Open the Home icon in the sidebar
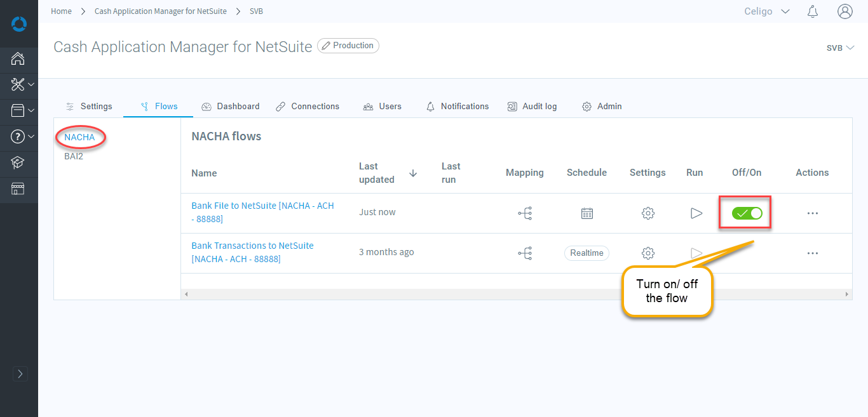The image size is (868, 417). point(18,59)
